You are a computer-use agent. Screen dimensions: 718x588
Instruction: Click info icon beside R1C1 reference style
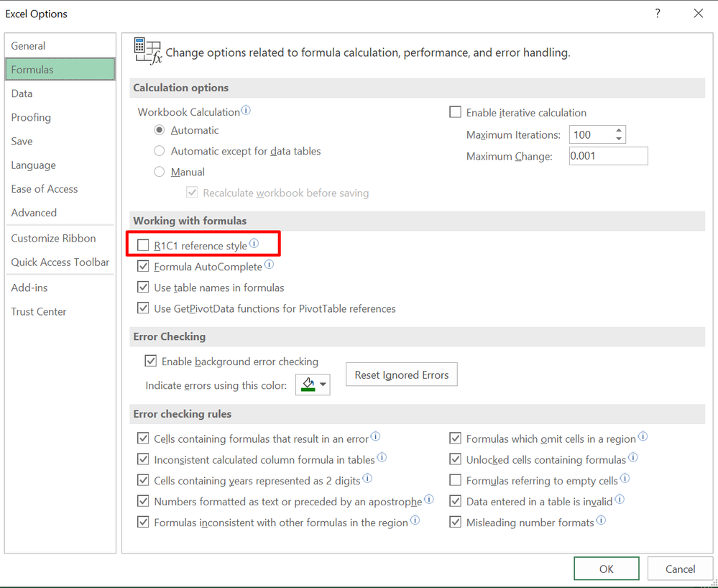pos(254,243)
